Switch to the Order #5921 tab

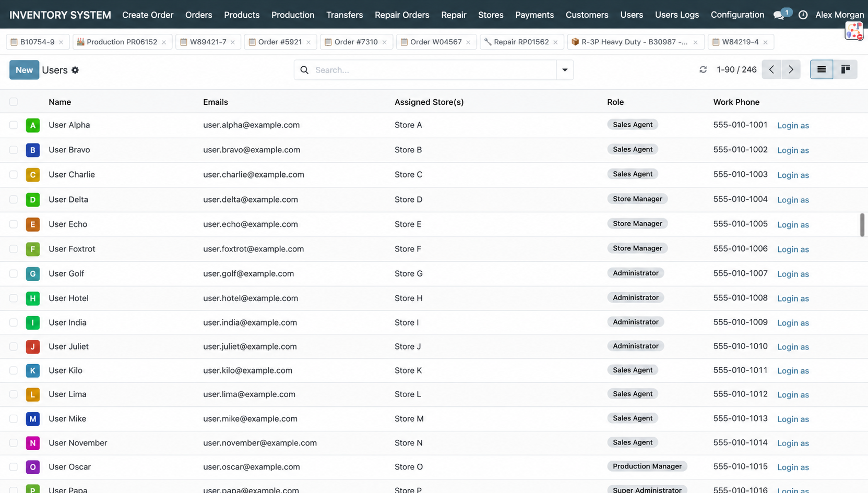coord(280,42)
